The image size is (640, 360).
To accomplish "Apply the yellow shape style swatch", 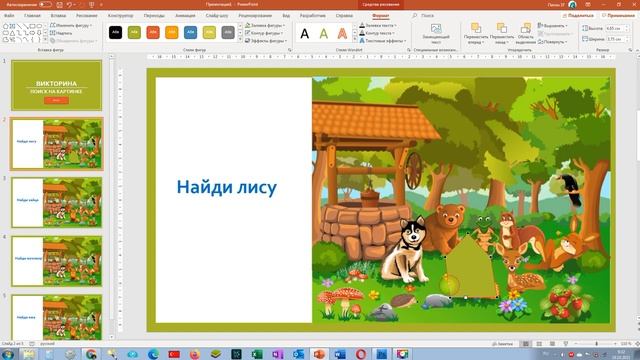I will click(x=209, y=32).
